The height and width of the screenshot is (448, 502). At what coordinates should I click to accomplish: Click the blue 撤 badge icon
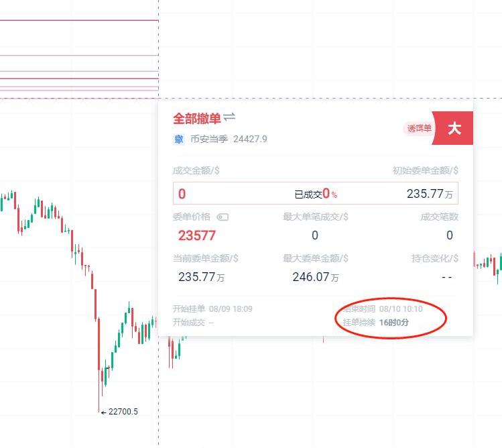click(179, 139)
